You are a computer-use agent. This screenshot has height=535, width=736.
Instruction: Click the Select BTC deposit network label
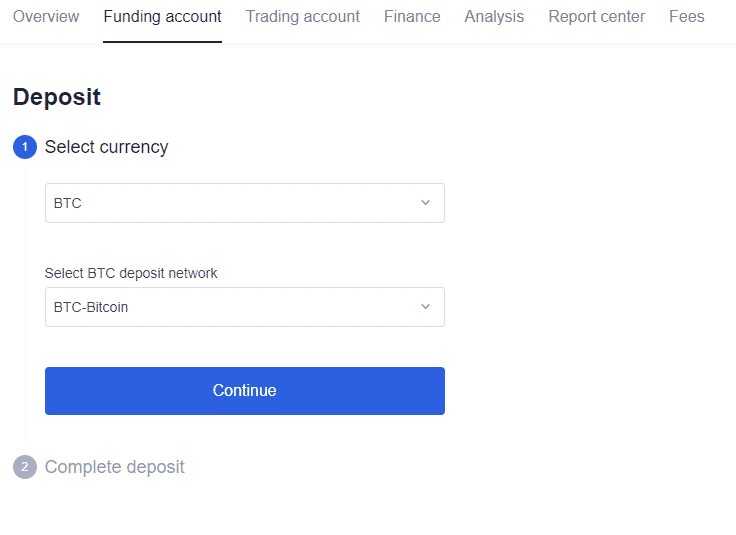coord(131,273)
